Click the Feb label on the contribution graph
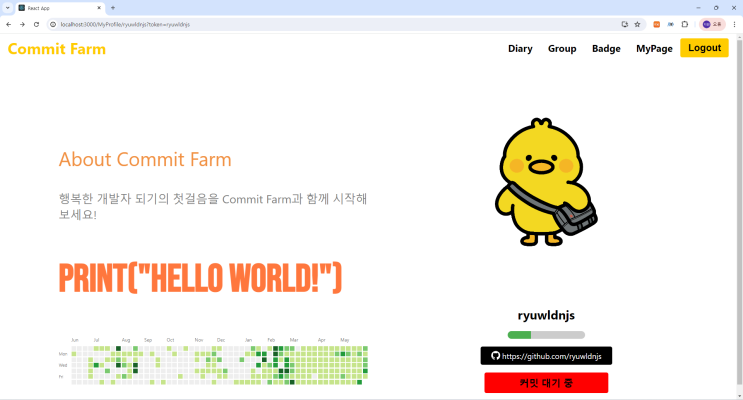This screenshot has height=400, width=743. pos(271,340)
